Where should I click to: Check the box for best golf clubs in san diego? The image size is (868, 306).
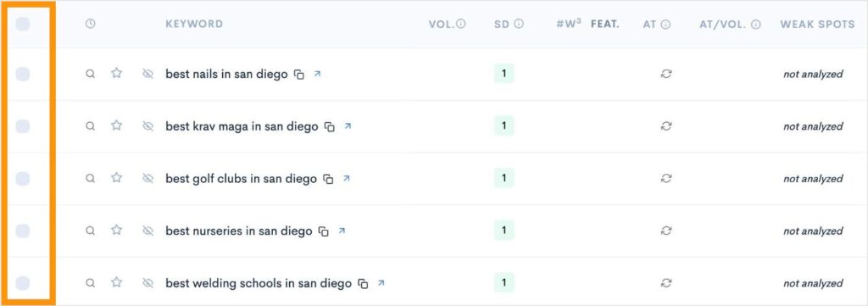[23, 179]
